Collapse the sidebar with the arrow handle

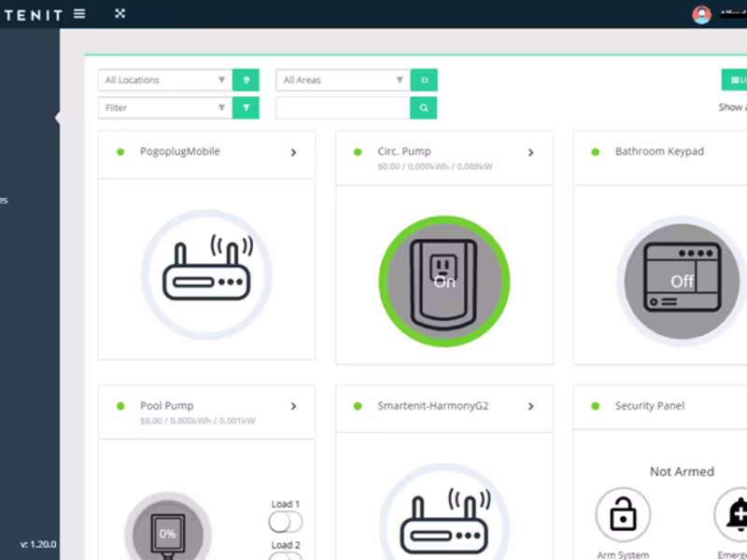click(58, 118)
